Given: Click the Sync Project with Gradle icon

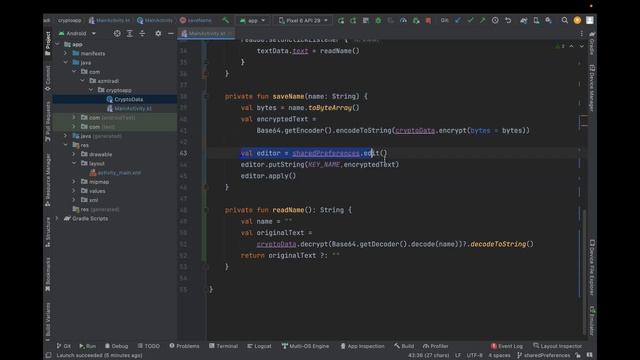Looking at the screenshot, I should (523, 20).
